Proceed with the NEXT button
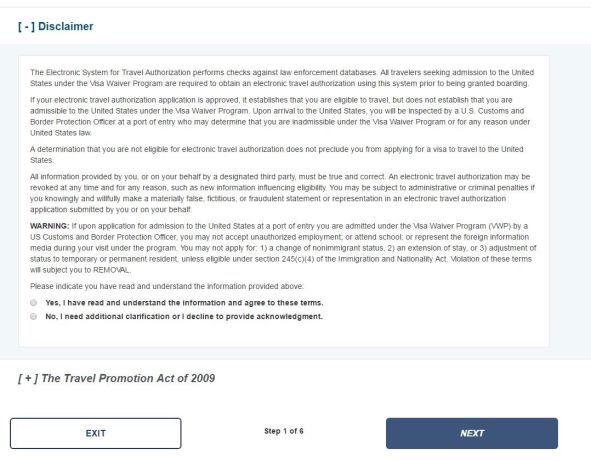The image size is (591, 460). (472, 433)
